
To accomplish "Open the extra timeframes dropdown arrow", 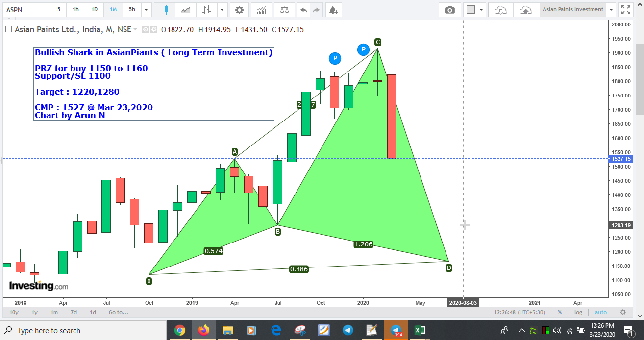I will click(146, 10).
